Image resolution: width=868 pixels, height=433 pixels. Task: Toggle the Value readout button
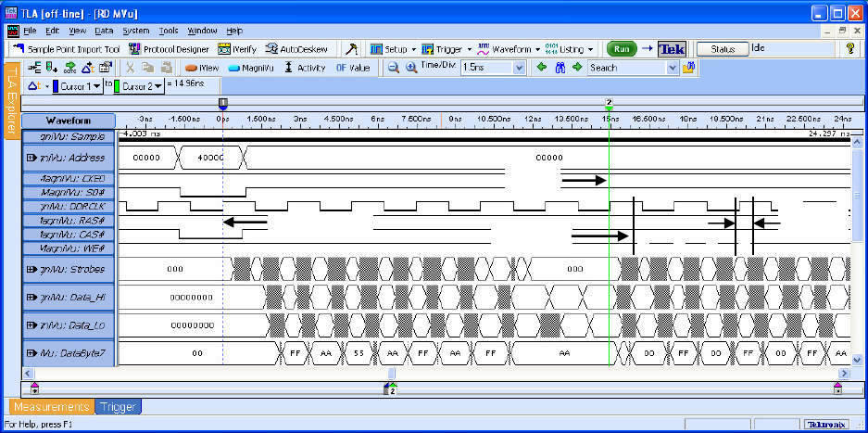tap(353, 68)
